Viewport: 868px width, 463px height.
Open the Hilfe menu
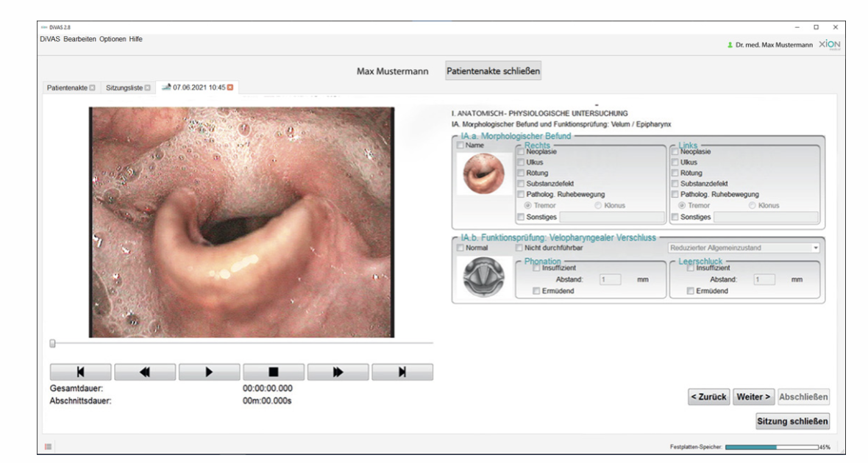(x=135, y=39)
